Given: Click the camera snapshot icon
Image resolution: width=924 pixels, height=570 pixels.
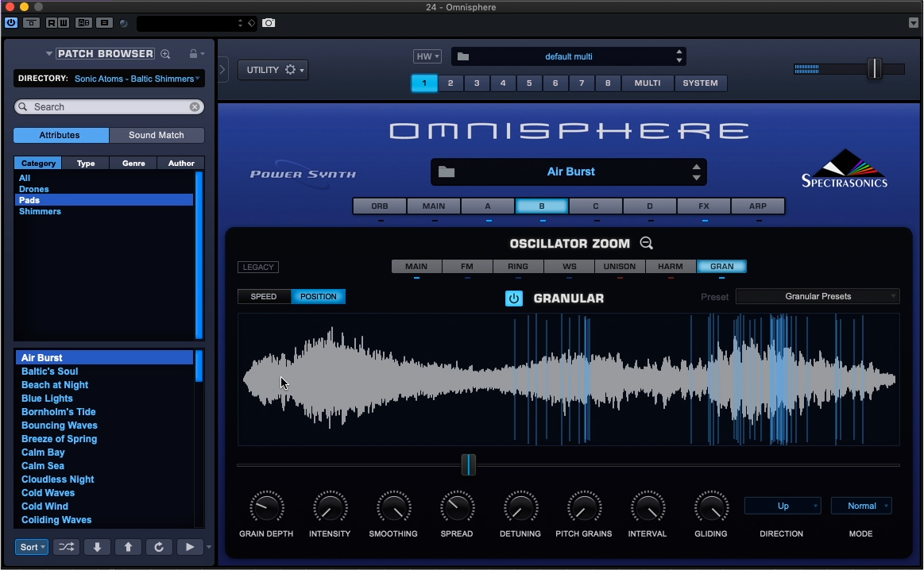Looking at the screenshot, I should pyautogui.click(x=269, y=23).
